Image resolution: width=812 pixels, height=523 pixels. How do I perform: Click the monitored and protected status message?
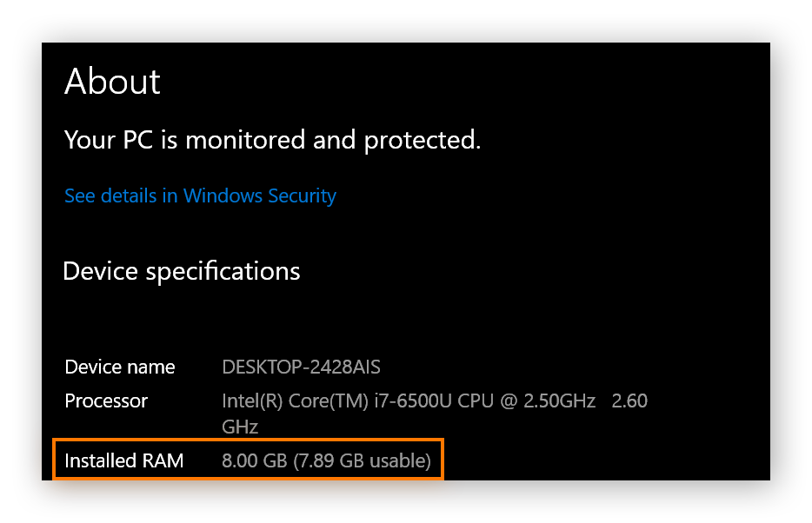(x=271, y=140)
